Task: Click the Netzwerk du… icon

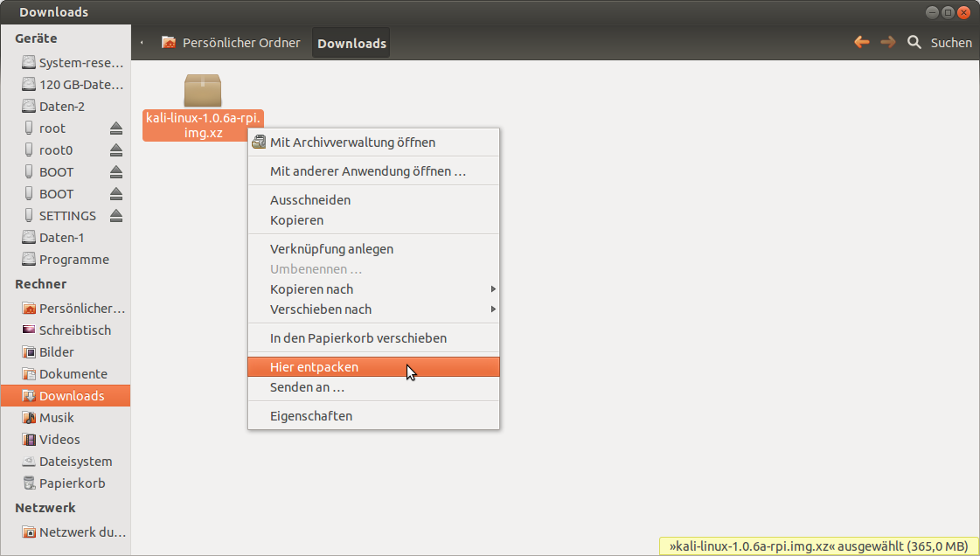Action: click(x=29, y=532)
